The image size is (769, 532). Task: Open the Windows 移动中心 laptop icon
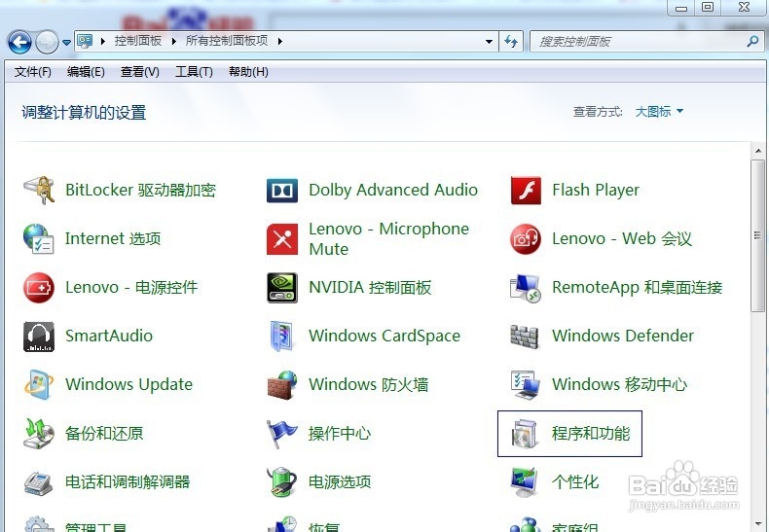[x=526, y=385]
